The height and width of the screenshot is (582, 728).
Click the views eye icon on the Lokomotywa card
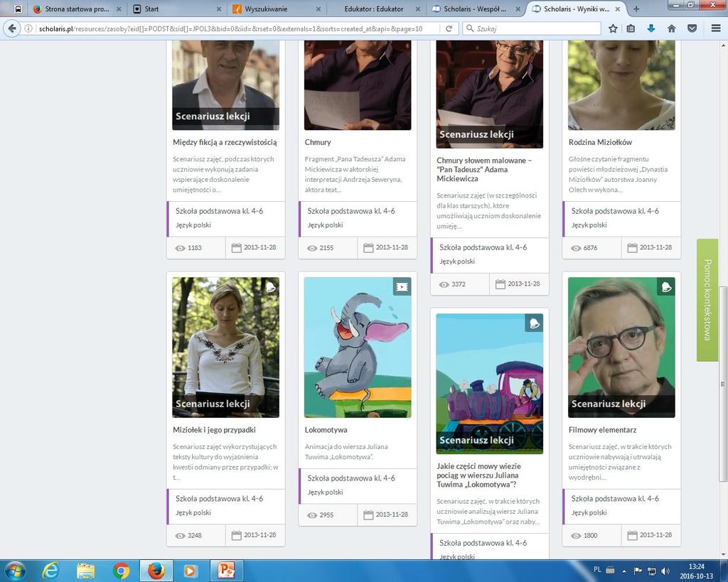(313, 515)
